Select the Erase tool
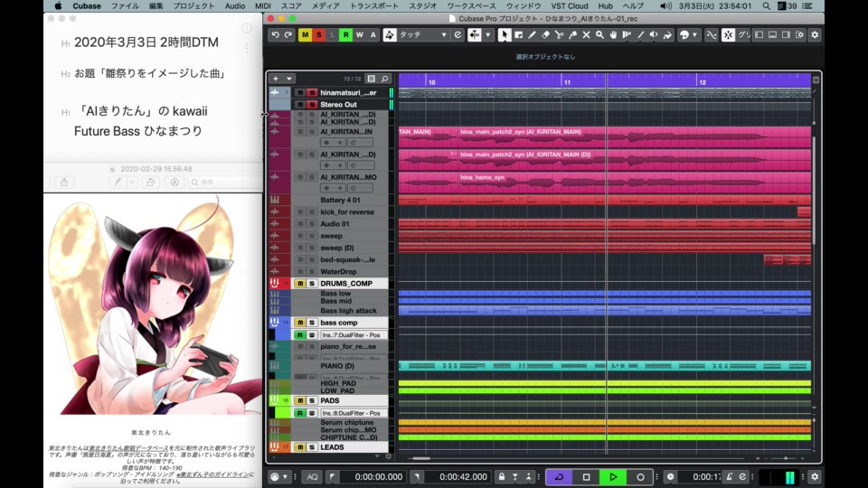The image size is (868, 488). click(545, 35)
